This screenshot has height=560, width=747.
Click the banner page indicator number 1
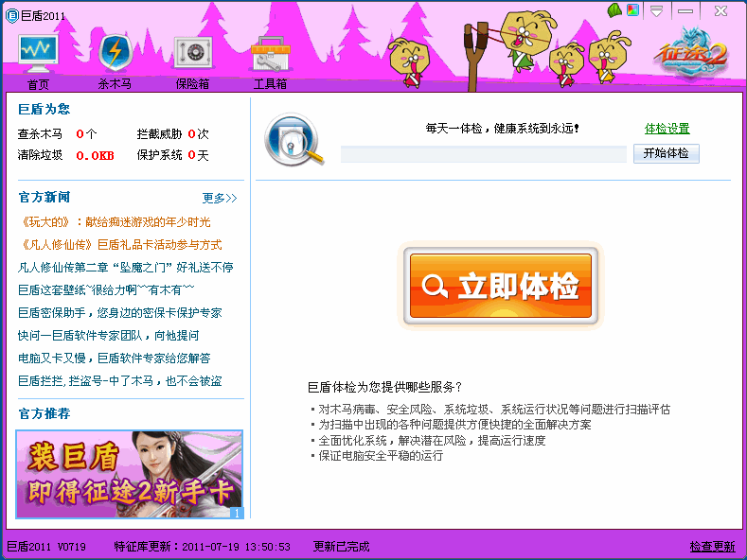(237, 513)
